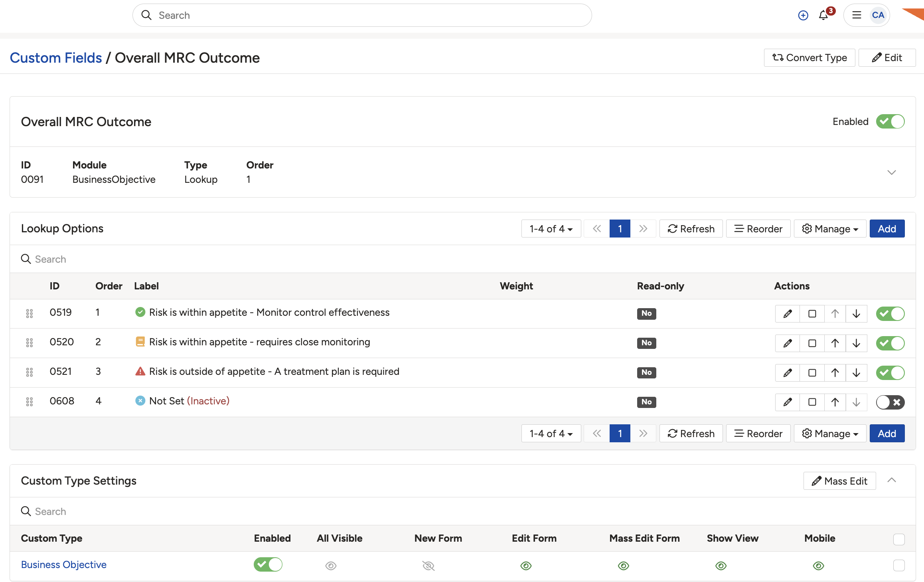Open the hamburger menu next to CA avatar
924x582 pixels.
[x=857, y=15]
